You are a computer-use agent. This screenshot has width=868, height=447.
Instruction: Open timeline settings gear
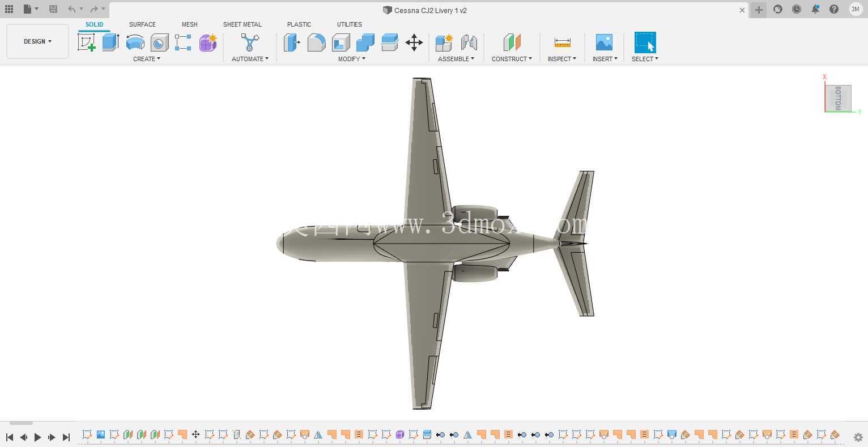pos(858,437)
